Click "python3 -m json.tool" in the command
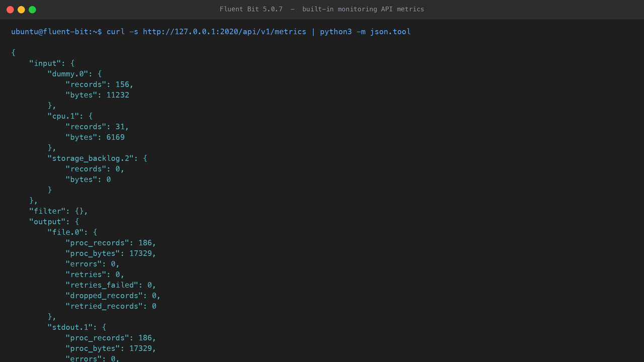The image size is (644, 362). (365, 32)
